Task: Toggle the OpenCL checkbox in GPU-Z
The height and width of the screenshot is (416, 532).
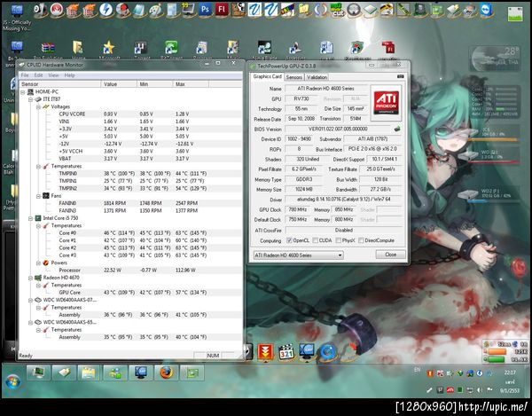Action: pos(289,240)
